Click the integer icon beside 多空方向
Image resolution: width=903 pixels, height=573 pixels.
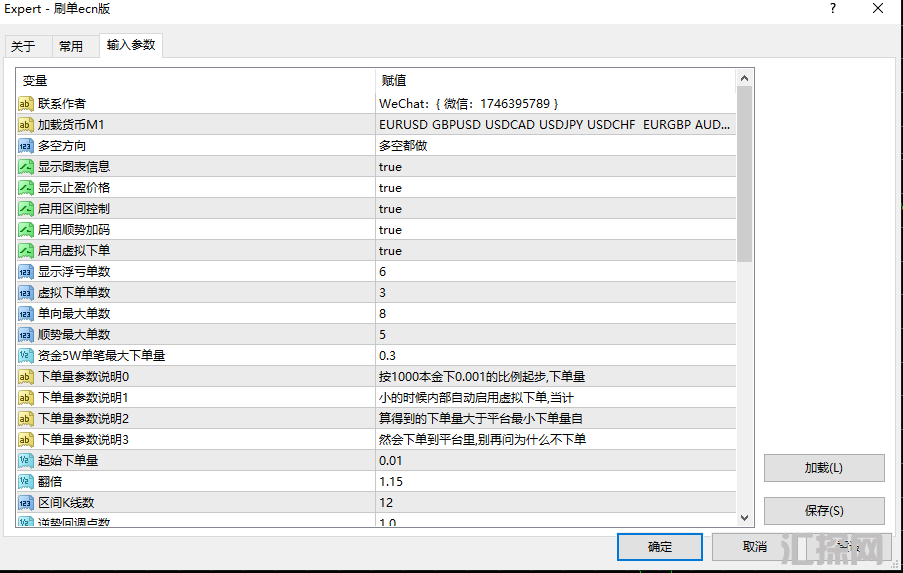tap(26, 146)
